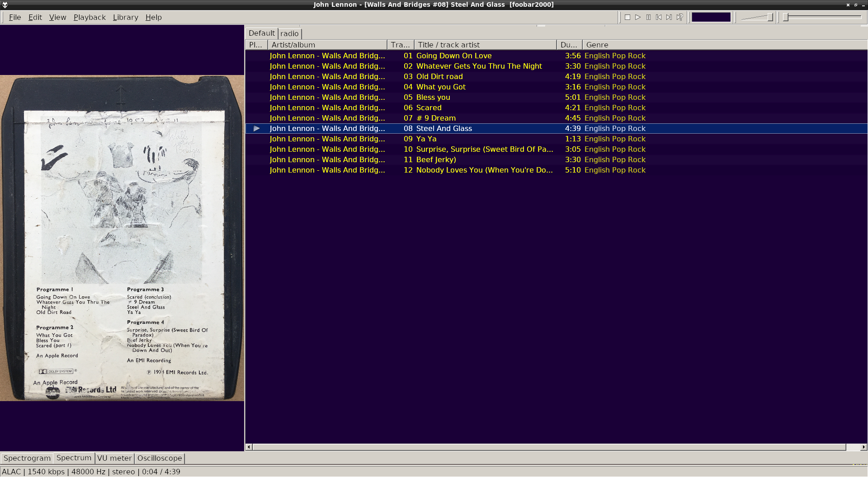This screenshot has height=477, width=868.
Task: Select track 06 Scared
Action: 556,108
